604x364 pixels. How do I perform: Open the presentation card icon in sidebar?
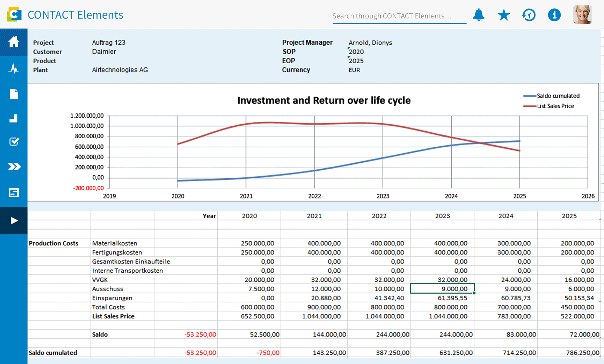[13, 192]
